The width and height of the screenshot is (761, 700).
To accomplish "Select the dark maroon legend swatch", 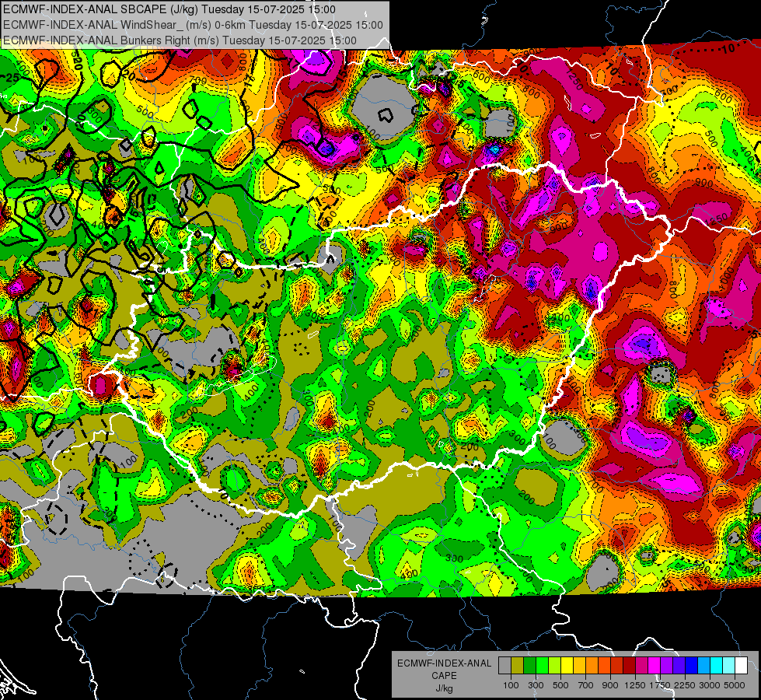I will (629, 666).
